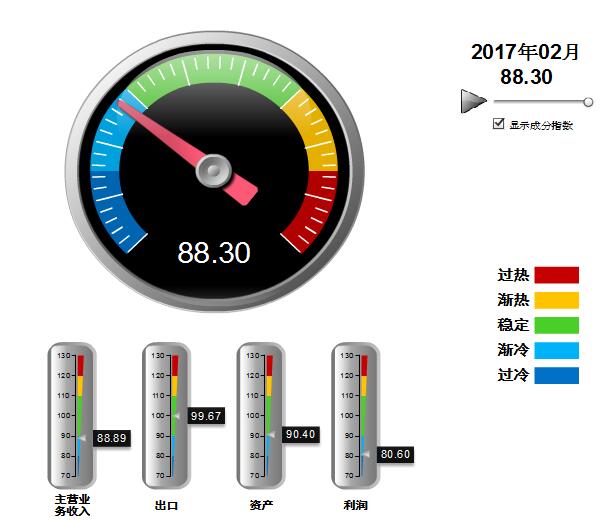Click the 88.30 reading inside the dial
This screenshot has height=524, width=610.
(x=213, y=253)
